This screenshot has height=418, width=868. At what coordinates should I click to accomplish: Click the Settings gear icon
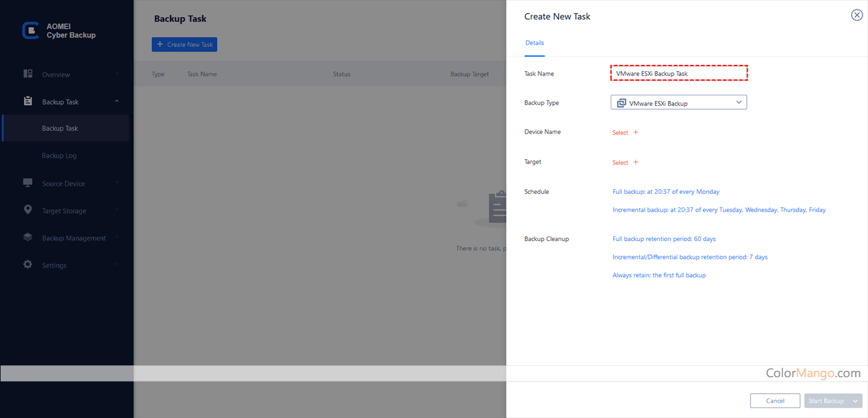[28, 264]
